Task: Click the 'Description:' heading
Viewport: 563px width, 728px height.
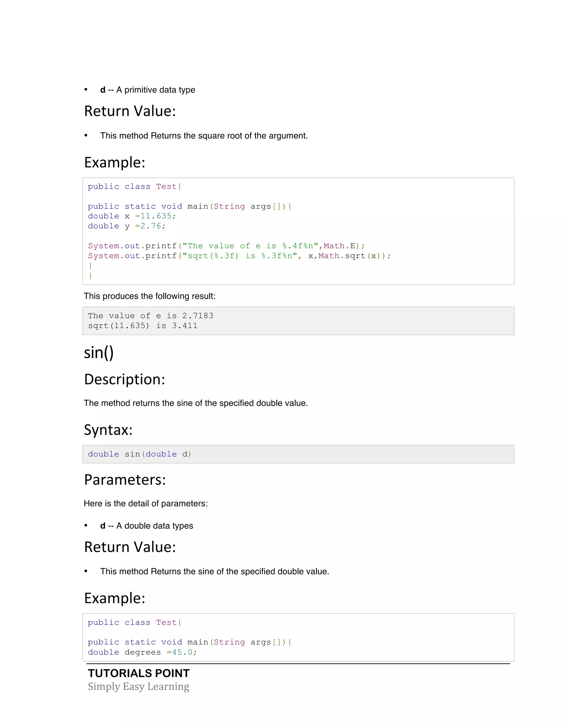Action: (x=125, y=379)
